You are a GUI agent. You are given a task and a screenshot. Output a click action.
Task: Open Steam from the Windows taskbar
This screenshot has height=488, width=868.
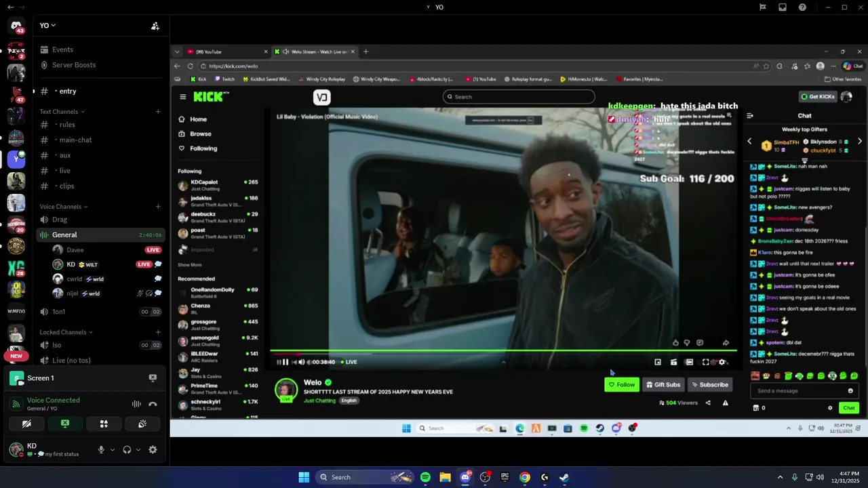tap(564, 477)
